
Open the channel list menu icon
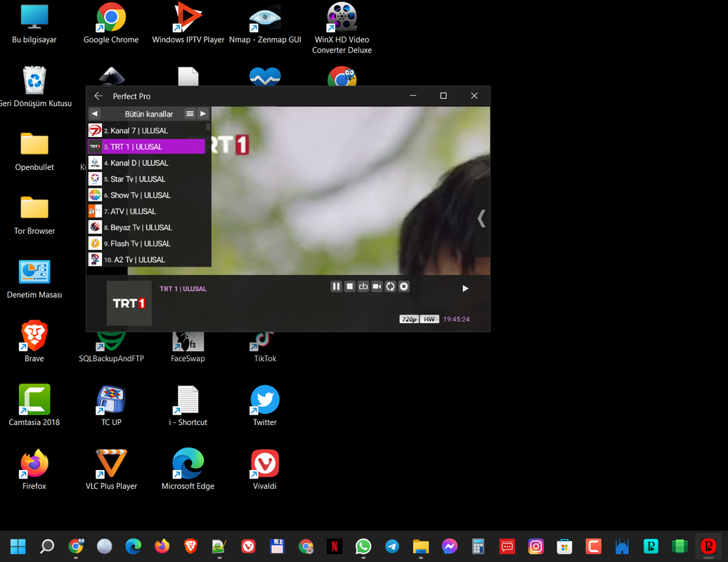pyautogui.click(x=190, y=114)
